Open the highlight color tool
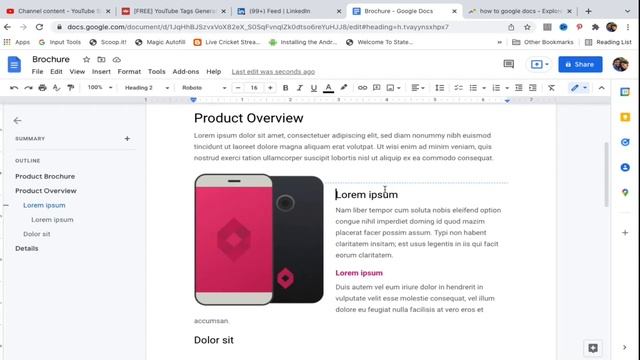The image size is (640, 360). click(x=344, y=87)
